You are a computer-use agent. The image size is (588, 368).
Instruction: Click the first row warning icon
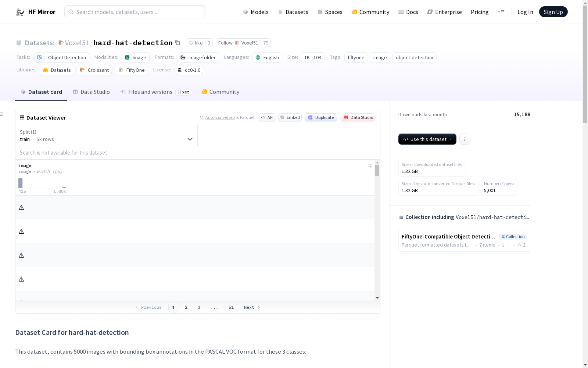21,208
